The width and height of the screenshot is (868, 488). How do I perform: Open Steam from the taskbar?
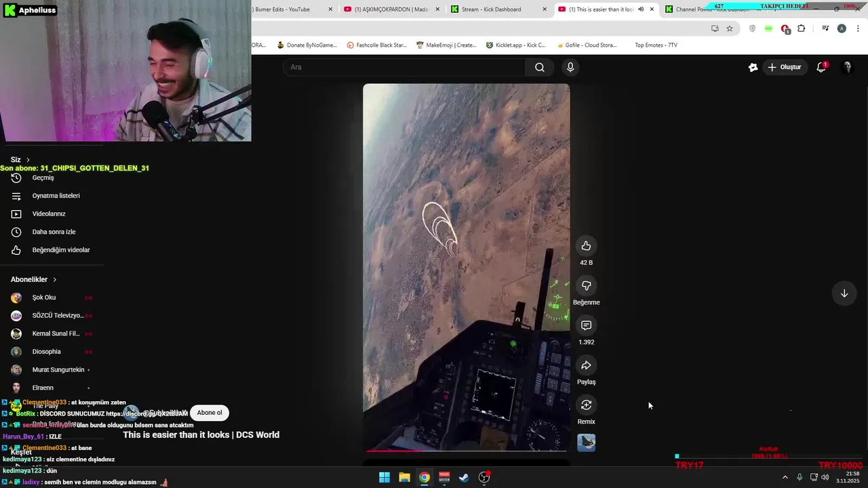464,477
